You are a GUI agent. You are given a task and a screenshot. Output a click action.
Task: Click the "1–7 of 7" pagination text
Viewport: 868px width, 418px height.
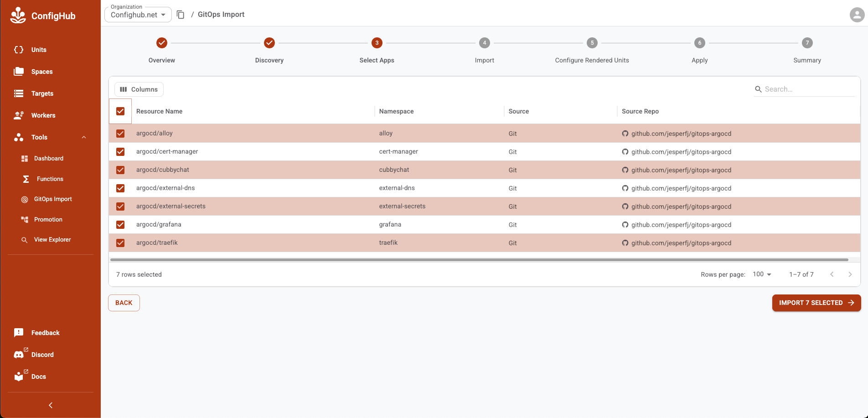801,274
